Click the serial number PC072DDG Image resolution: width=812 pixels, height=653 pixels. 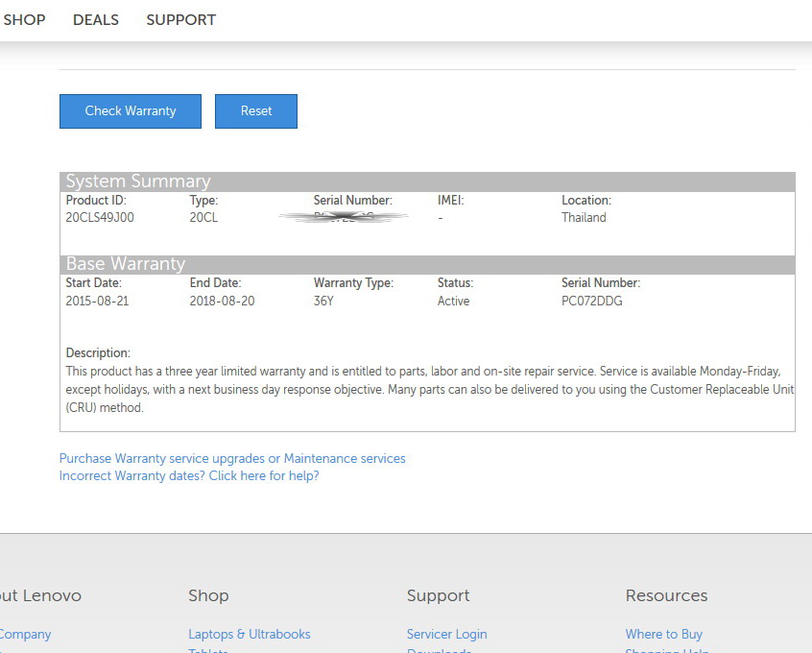pos(592,302)
